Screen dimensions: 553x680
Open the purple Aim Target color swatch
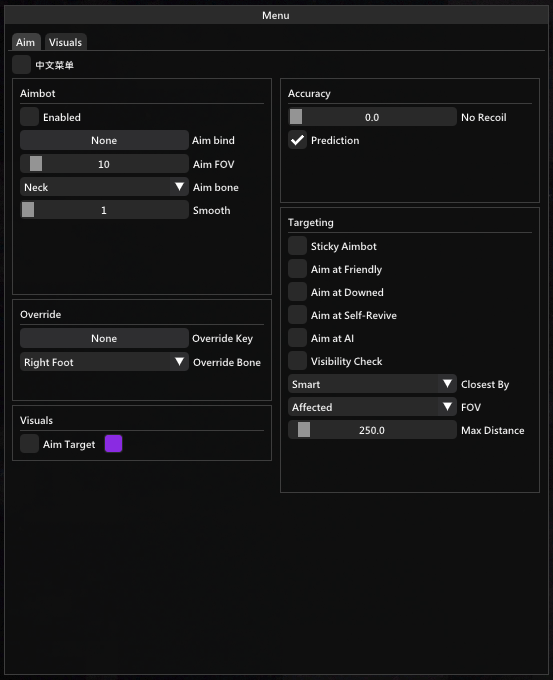click(113, 444)
